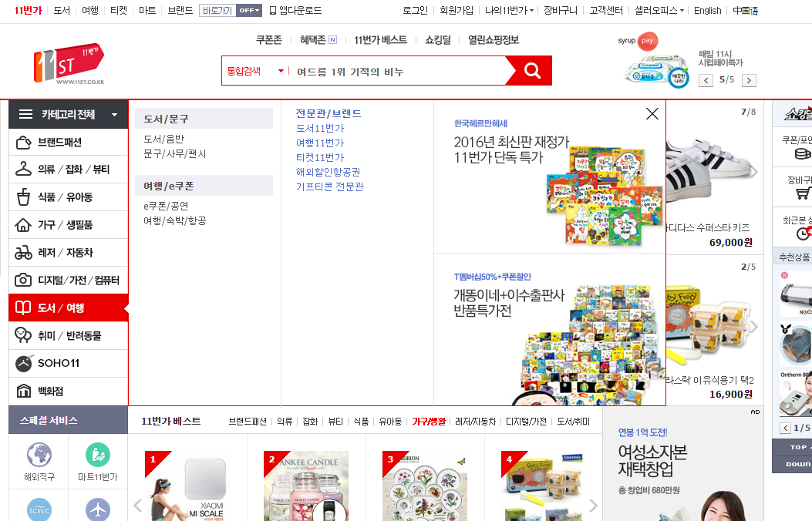Viewport: 812px width, 521px height.
Task: Click the camera icon for 디지털/가전/컴퓨터
Action: [23, 280]
